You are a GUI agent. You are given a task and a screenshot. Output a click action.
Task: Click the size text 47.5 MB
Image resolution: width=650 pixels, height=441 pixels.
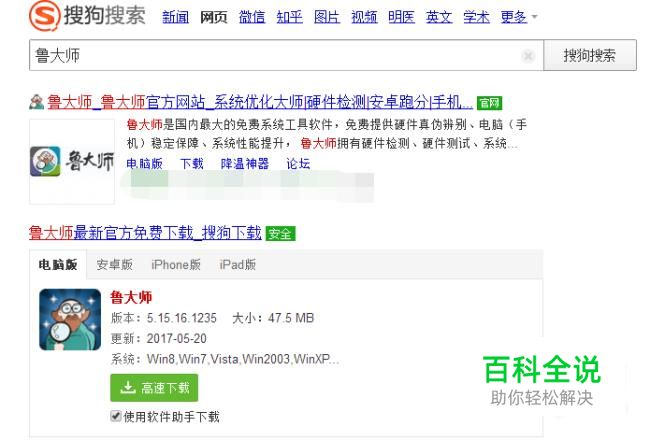click(291, 318)
